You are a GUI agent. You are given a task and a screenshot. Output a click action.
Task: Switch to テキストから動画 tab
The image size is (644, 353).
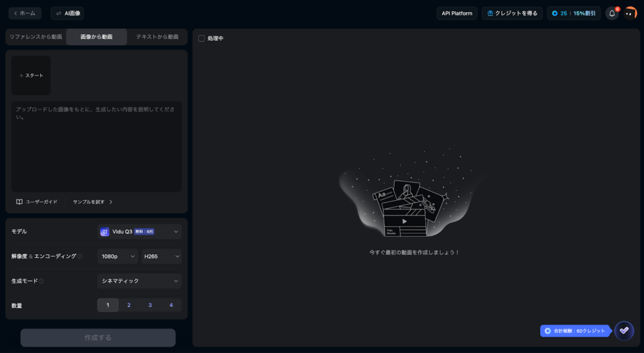coord(157,37)
